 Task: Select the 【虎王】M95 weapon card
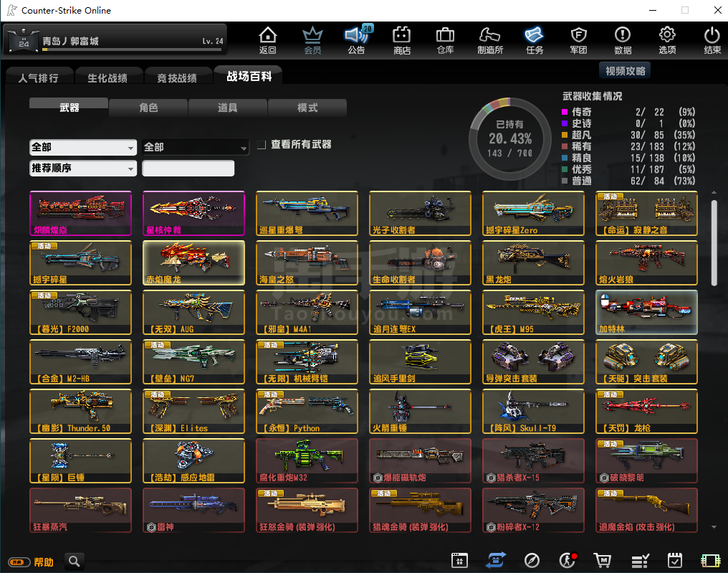(x=534, y=312)
